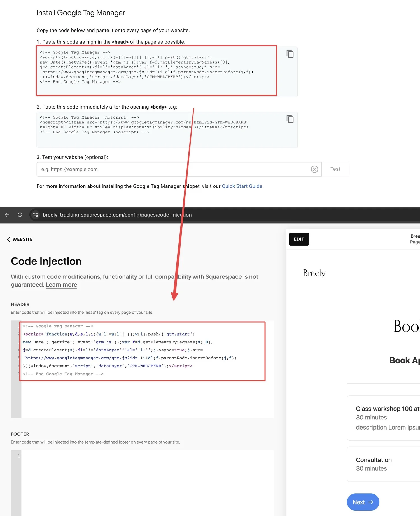The width and height of the screenshot is (420, 516).
Task: Click the EDIT button in preview
Action: (299, 239)
